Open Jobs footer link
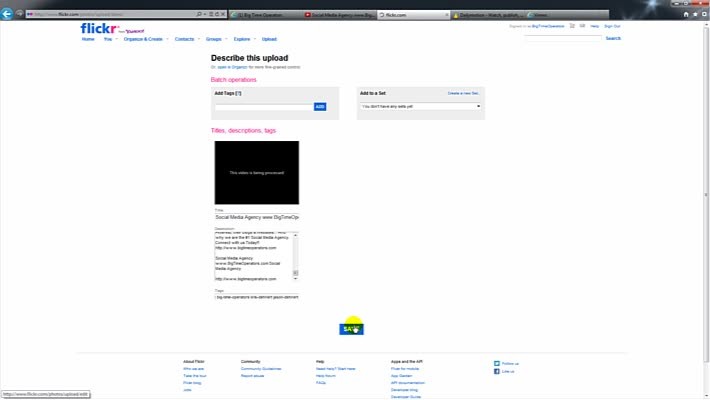710x400 pixels. pos(187,390)
